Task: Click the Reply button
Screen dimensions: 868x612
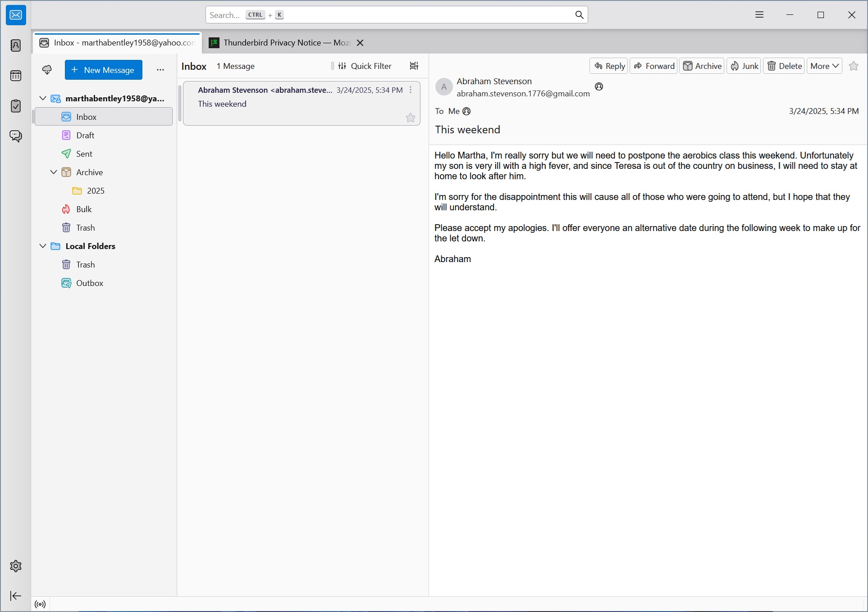Action: coord(609,66)
